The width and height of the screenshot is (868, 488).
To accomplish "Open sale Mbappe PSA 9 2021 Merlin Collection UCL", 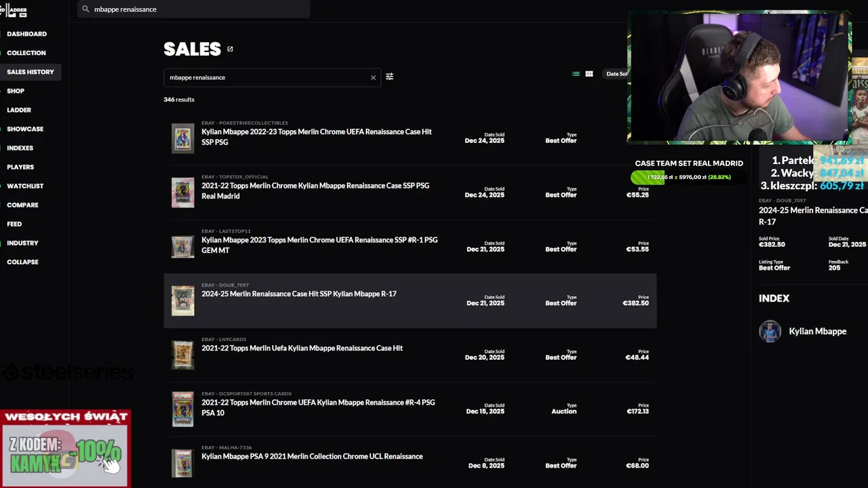I will tap(312, 457).
